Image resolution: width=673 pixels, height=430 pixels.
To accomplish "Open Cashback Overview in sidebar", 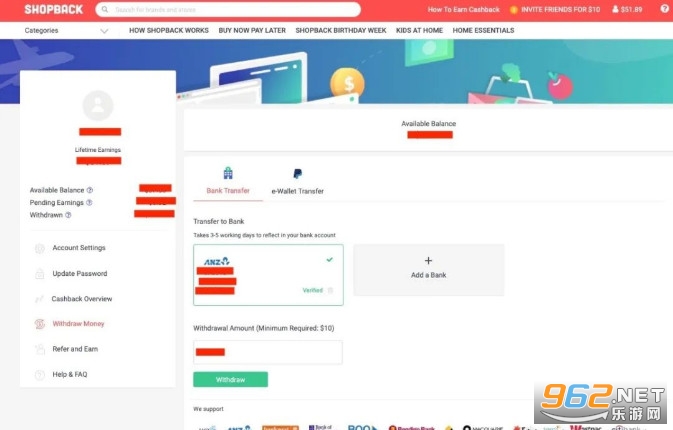I will (x=82, y=299).
